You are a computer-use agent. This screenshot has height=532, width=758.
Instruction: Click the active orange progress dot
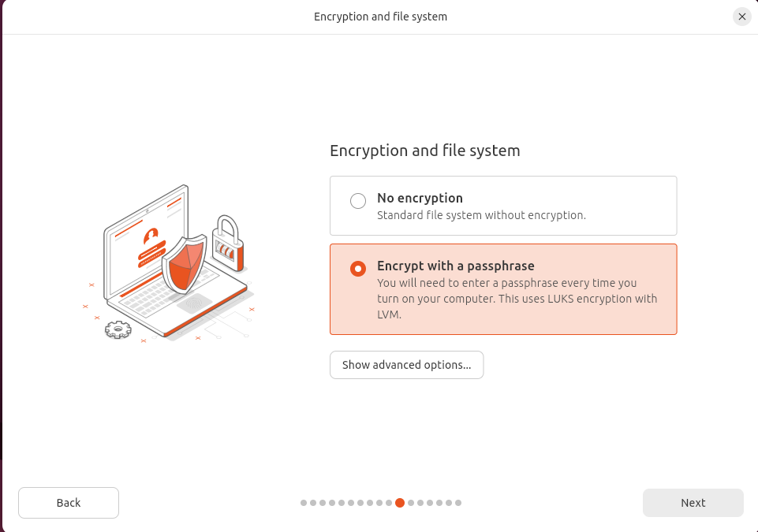pyautogui.click(x=400, y=503)
